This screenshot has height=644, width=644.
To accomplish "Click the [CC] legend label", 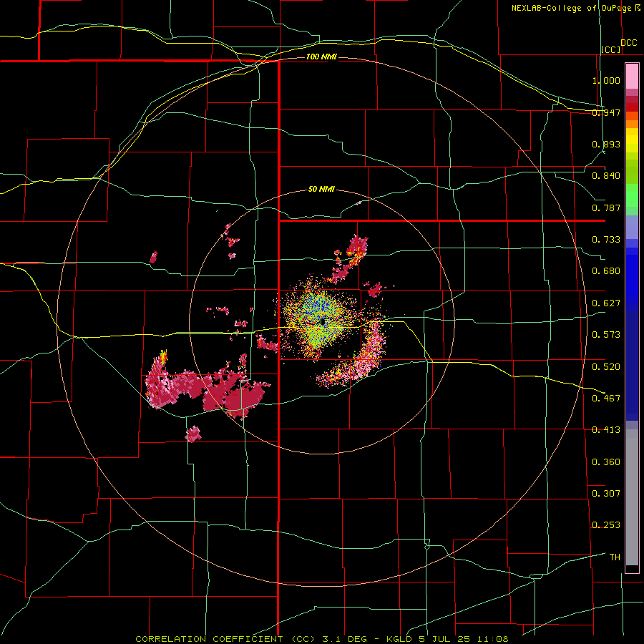I will (611, 49).
